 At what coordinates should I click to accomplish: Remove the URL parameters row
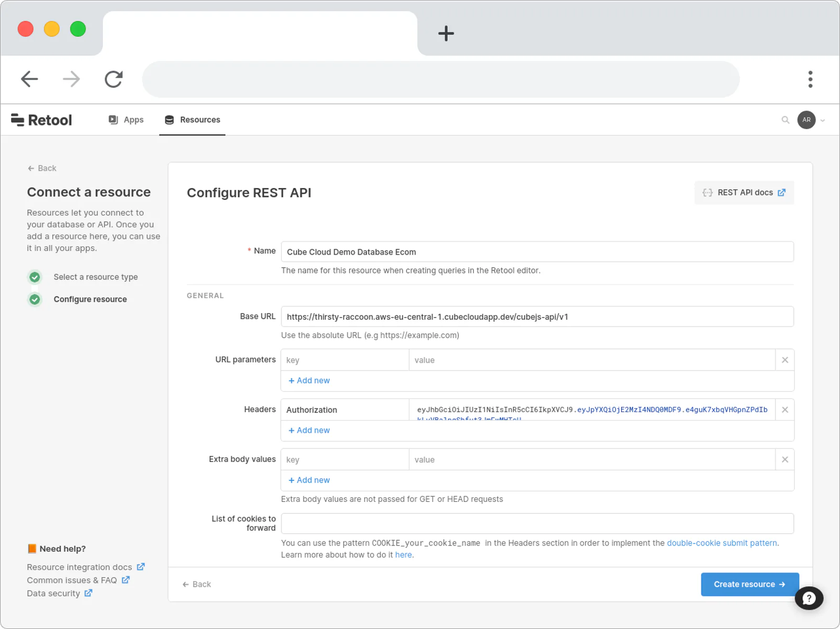pos(785,360)
